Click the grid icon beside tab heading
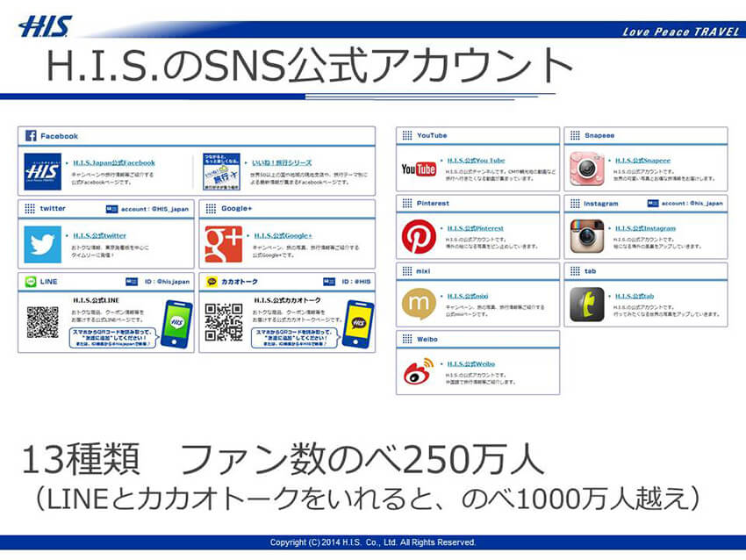 (575, 271)
